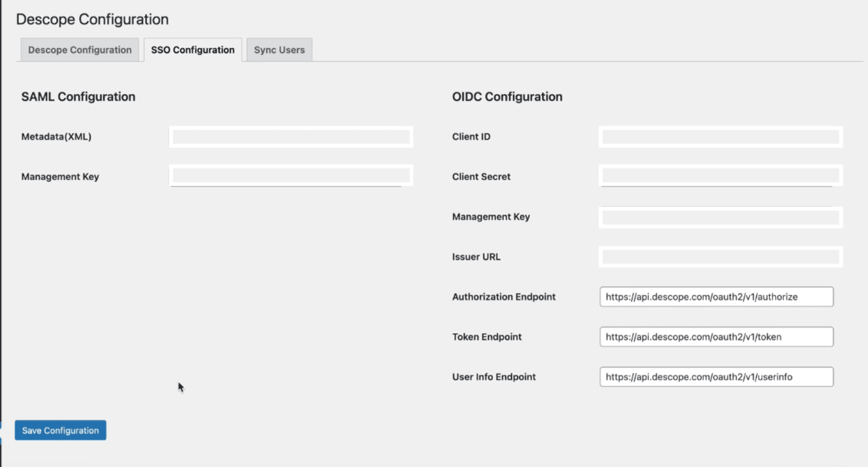Click the SAML Configuration heading
The image size is (868, 467).
pyautogui.click(x=78, y=96)
